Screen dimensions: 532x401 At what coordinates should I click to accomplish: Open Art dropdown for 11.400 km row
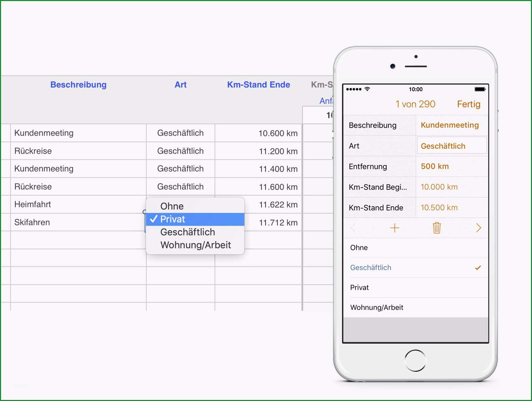181,169
